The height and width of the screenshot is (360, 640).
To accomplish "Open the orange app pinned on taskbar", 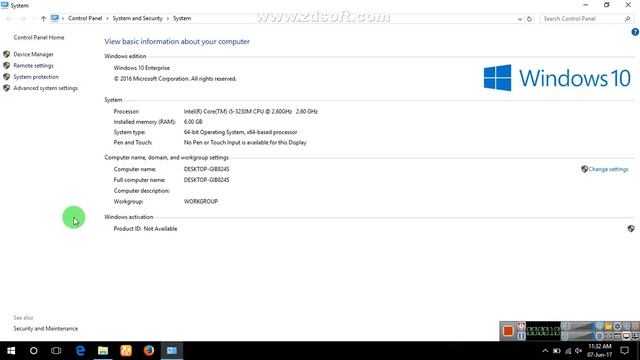I will coord(126,351).
